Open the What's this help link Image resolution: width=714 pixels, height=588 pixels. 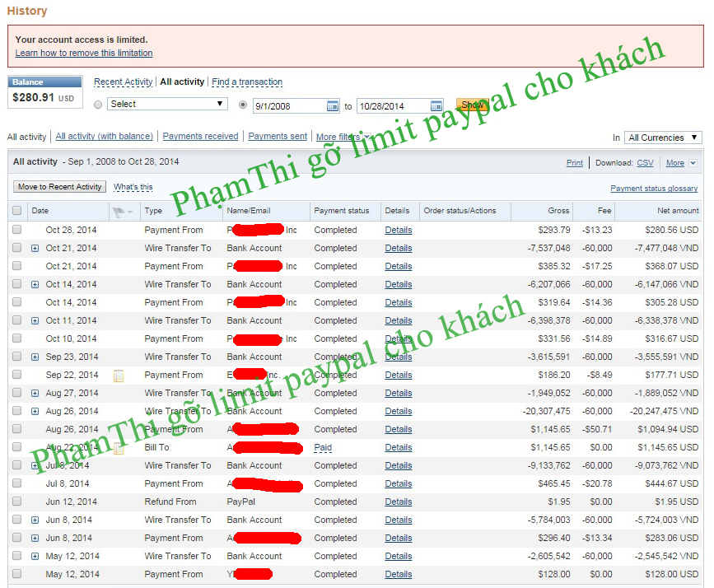click(x=133, y=187)
